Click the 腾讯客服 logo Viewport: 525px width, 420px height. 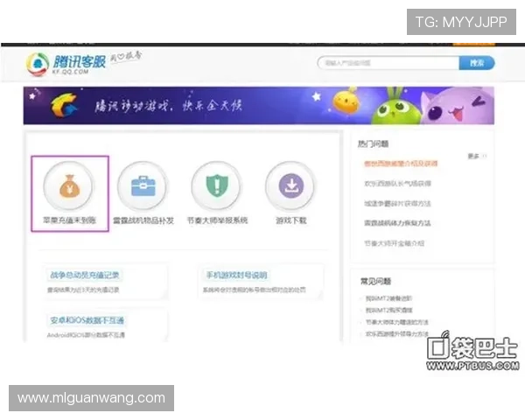point(66,64)
